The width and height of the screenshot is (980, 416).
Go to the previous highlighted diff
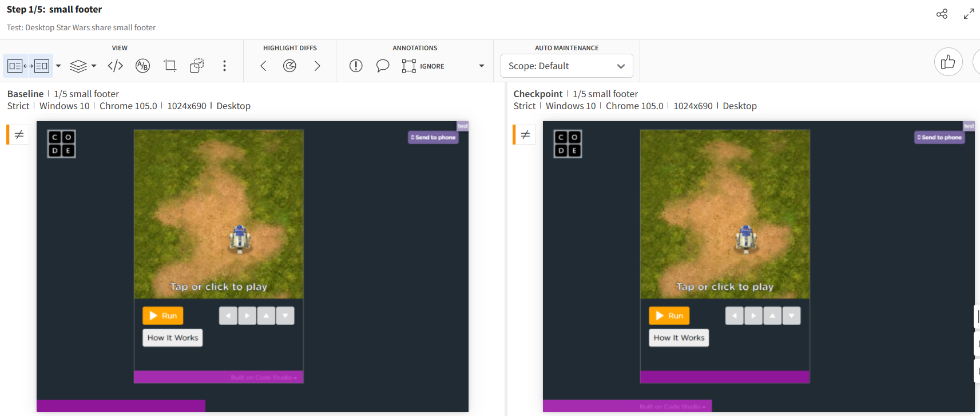(263, 66)
